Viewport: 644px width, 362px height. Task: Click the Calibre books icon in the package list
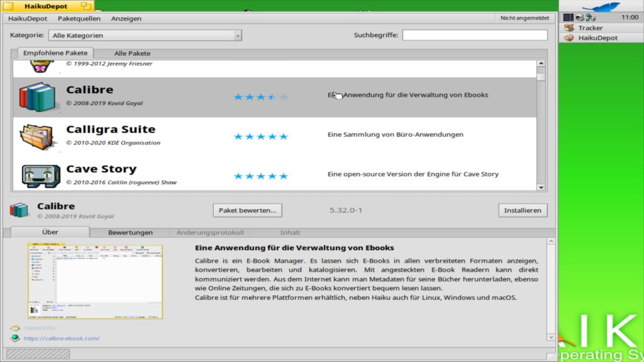coord(37,97)
